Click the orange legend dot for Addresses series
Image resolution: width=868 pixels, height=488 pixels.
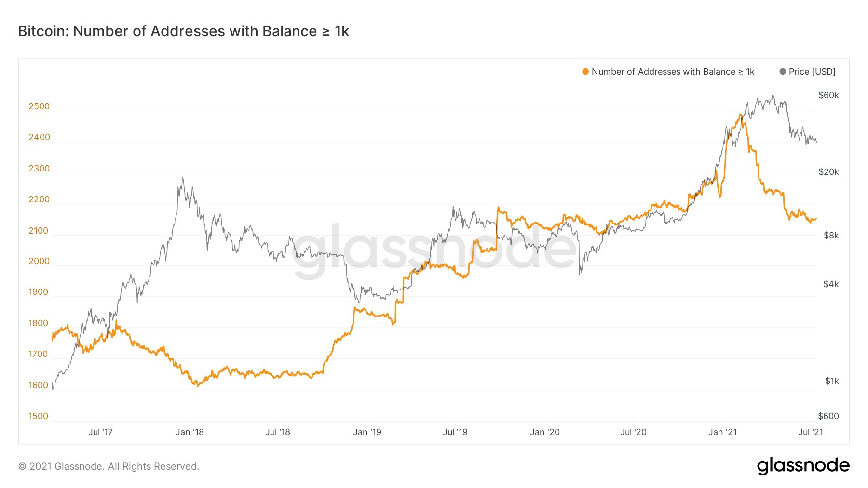[x=585, y=72]
